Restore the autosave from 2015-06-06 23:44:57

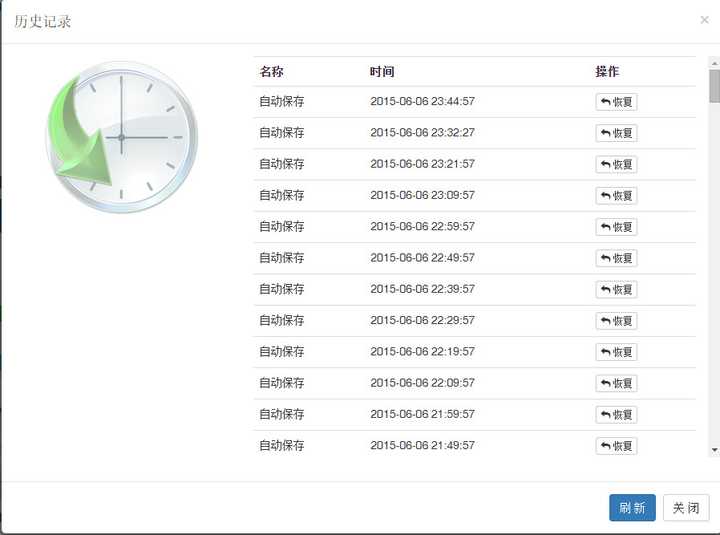pyautogui.click(x=616, y=102)
